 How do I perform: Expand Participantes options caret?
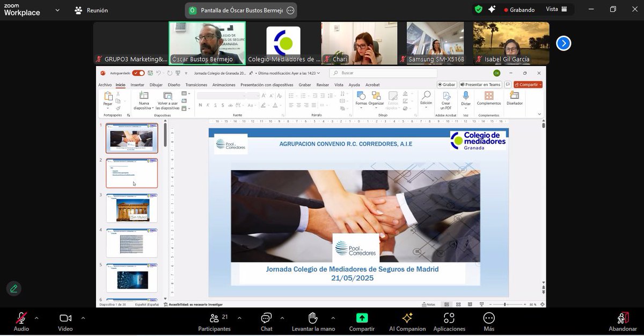click(x=239, y=318)
